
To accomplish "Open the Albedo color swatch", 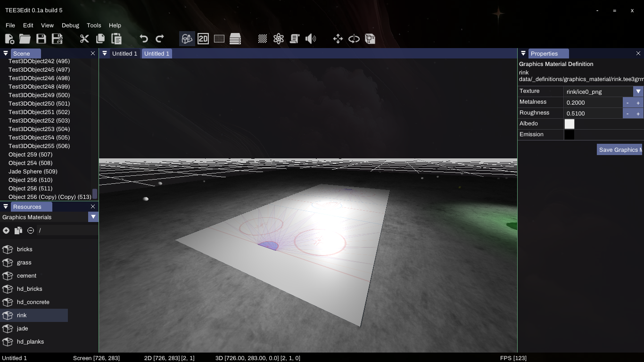I will coord(570,124).
